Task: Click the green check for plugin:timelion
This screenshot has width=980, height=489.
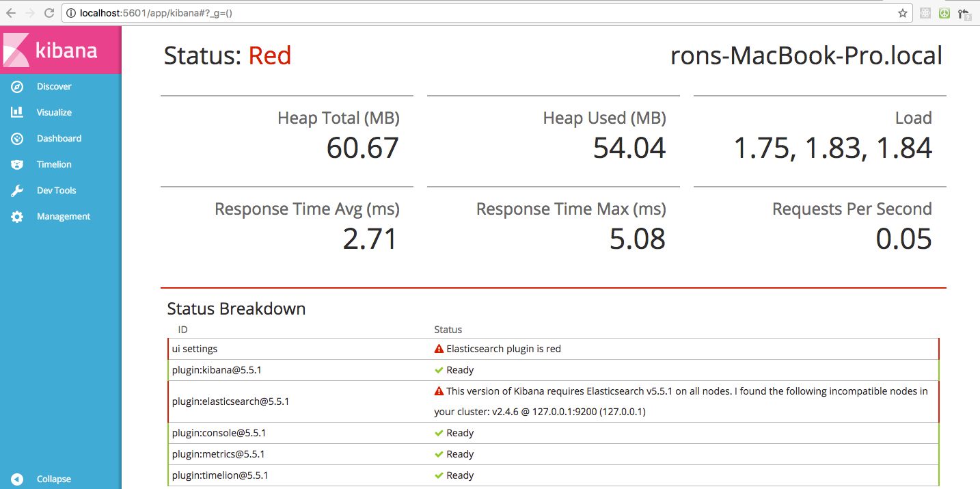Action: (439, 475)
